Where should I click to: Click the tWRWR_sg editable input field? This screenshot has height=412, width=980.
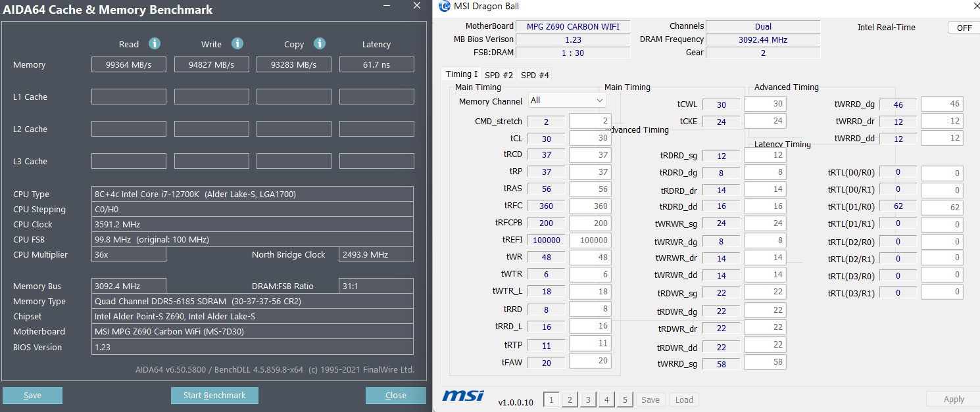(x=765, y=223)
